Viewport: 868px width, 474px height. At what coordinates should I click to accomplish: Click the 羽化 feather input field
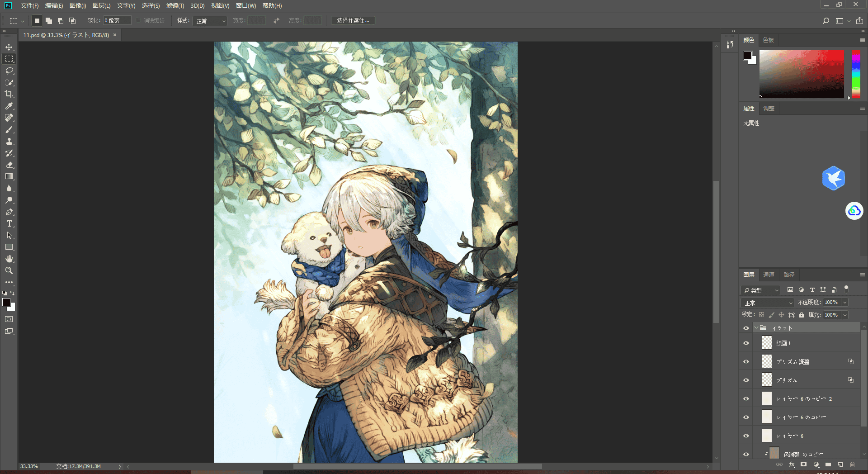coord(117,21)
